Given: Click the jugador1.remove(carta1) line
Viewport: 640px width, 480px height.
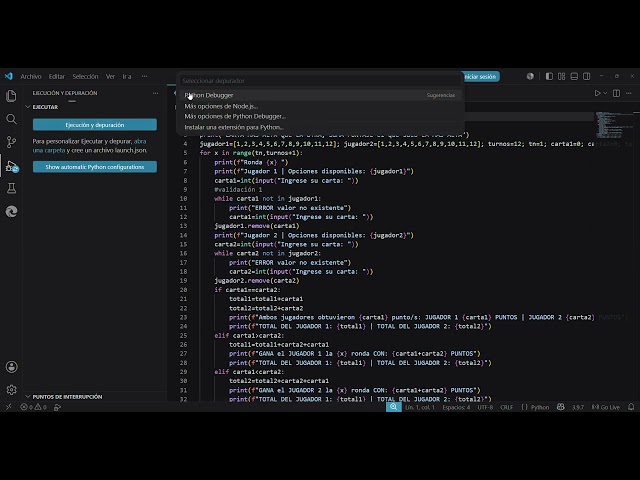Looking at the screenshot, I should [x=257, y=226].
